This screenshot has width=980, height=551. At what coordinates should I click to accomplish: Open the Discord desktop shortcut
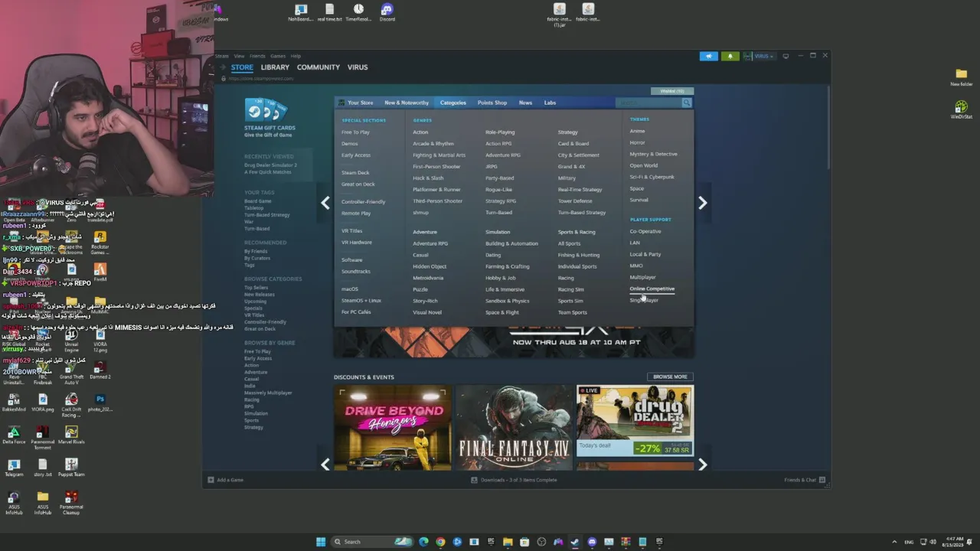coord(387,12)
